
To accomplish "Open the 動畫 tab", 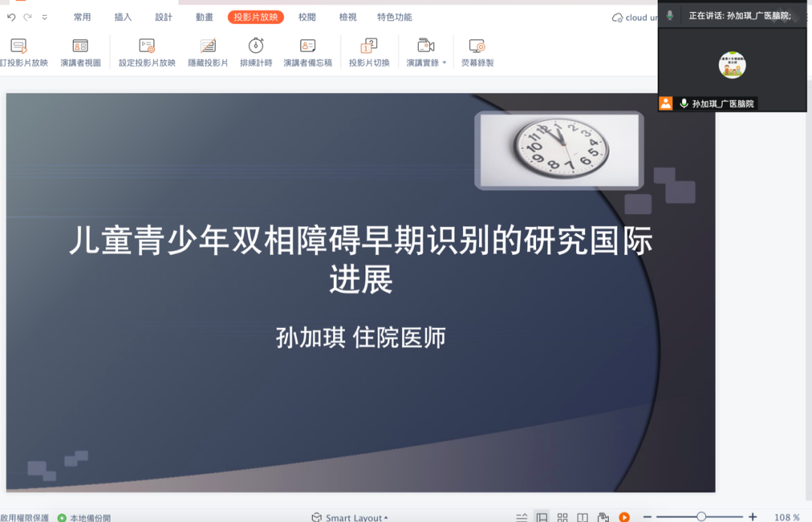I will (205, 17).
